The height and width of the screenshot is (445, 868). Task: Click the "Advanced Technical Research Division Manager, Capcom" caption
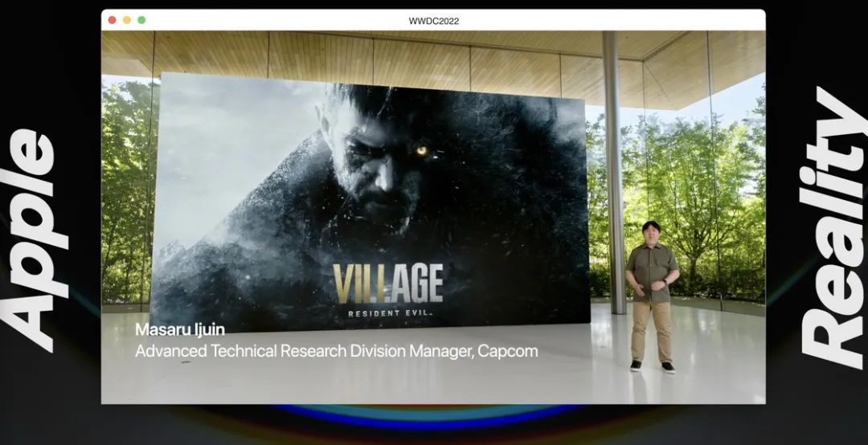(336, 351)
